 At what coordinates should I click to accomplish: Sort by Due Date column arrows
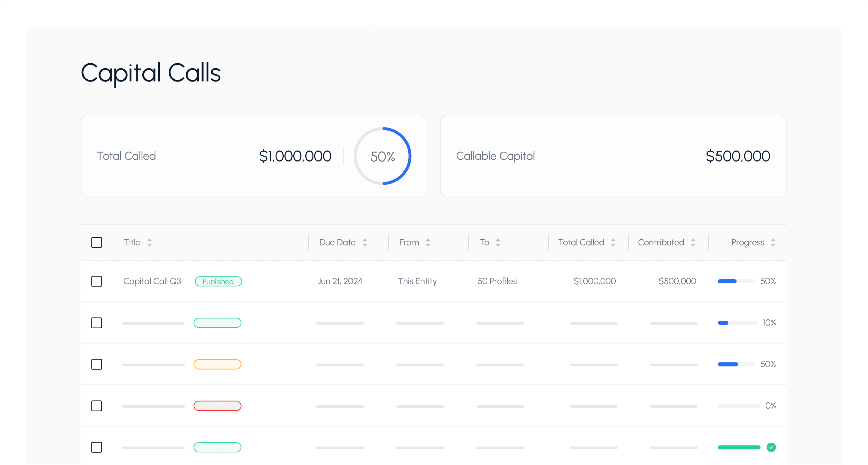click(x=365, y=243)
